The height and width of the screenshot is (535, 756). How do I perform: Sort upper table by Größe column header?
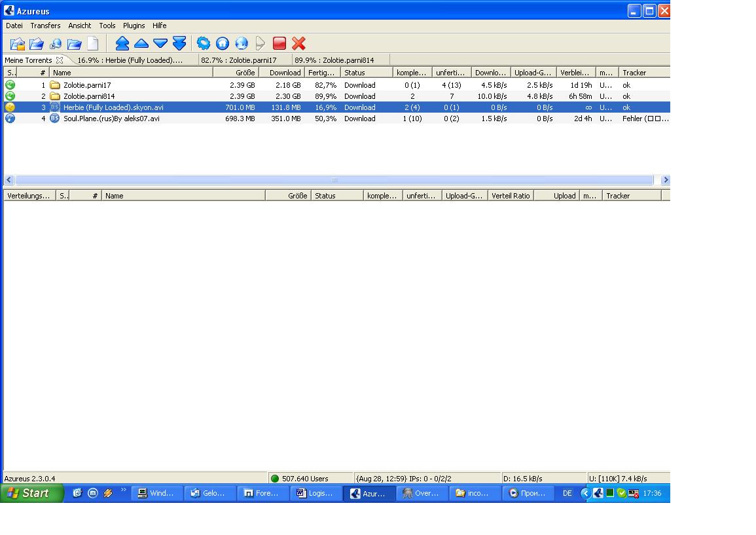click(236, 73)
